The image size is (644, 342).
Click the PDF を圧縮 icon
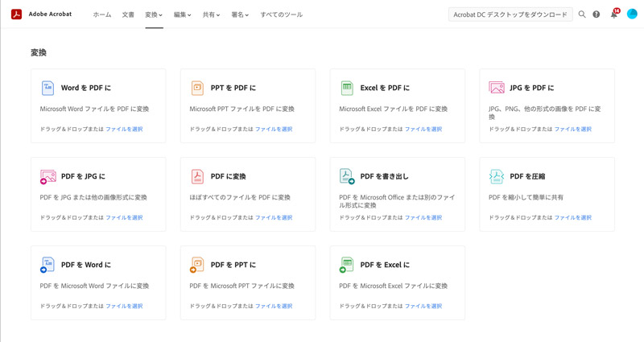(497, 176)
